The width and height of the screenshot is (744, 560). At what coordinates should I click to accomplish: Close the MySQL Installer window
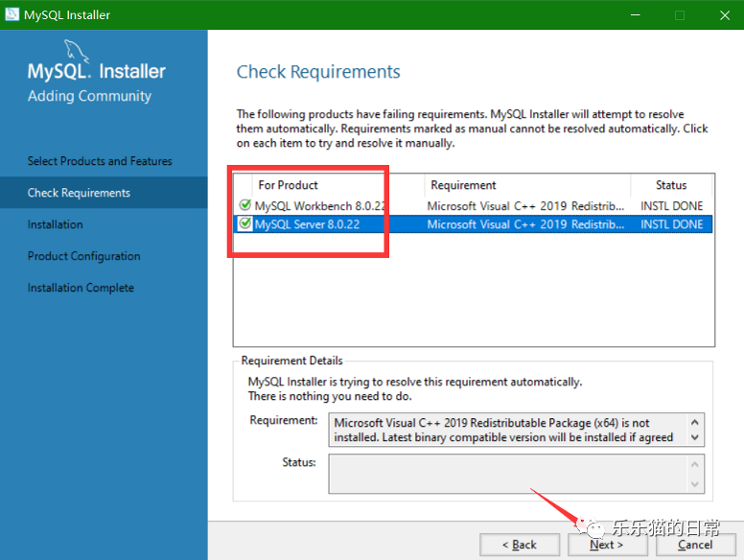(725, 14)
